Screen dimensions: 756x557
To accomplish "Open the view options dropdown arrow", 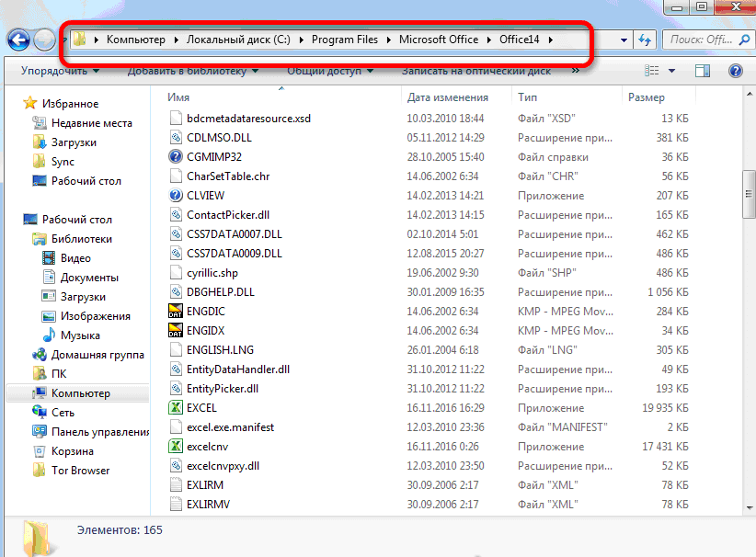I will point(671,71).
